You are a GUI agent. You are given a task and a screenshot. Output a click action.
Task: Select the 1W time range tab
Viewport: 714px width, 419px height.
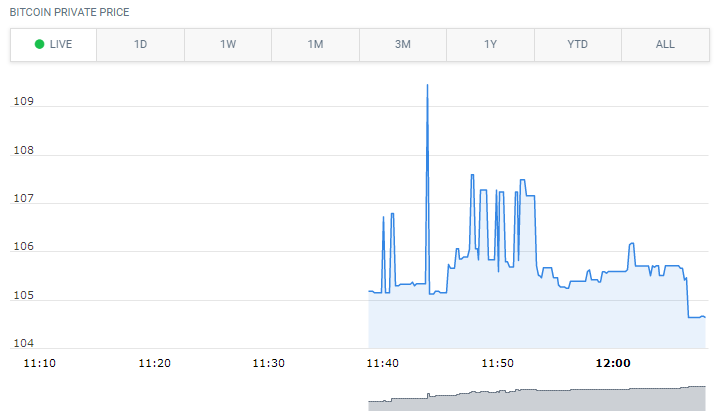pos(228,45)
